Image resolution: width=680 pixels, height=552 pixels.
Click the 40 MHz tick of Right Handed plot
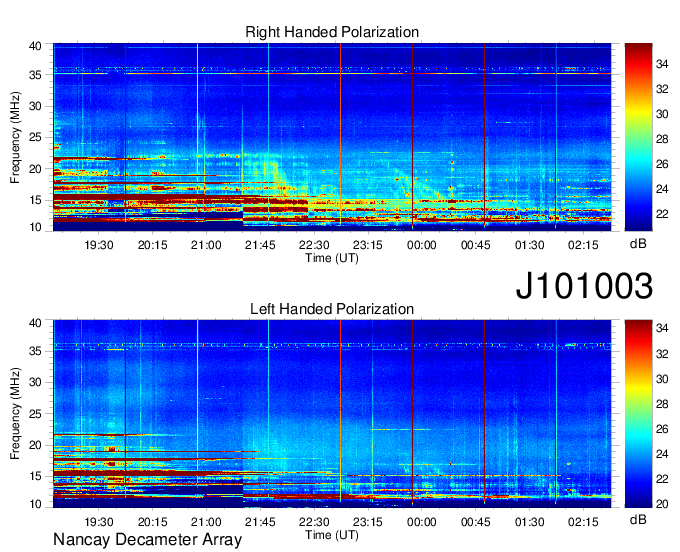click(x=35, y=46)
